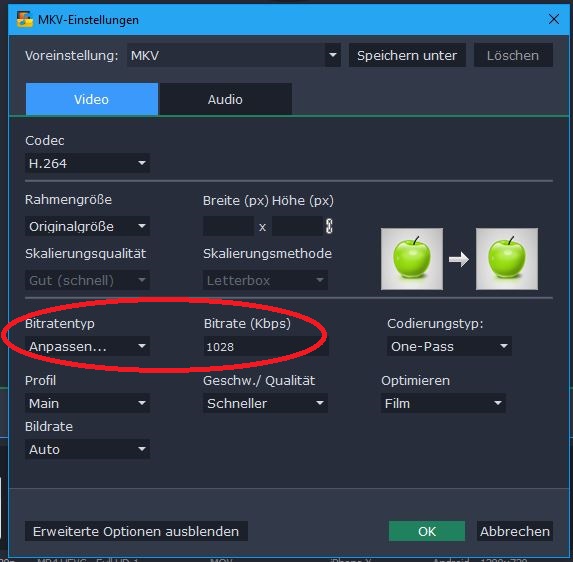The height and width of the screenshot is (562, 573).
Task: Toggle the aspect ratio lock chain icon
Action: click(x=329, y=226)
